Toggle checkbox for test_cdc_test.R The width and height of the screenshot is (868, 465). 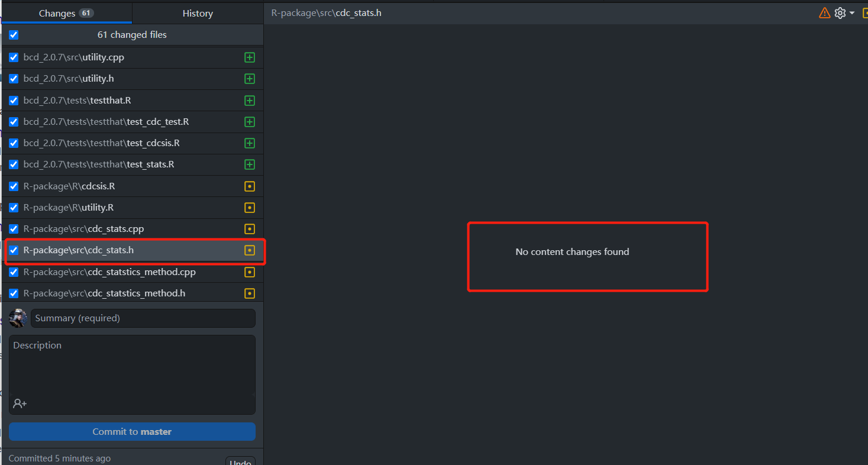[14, 122]
